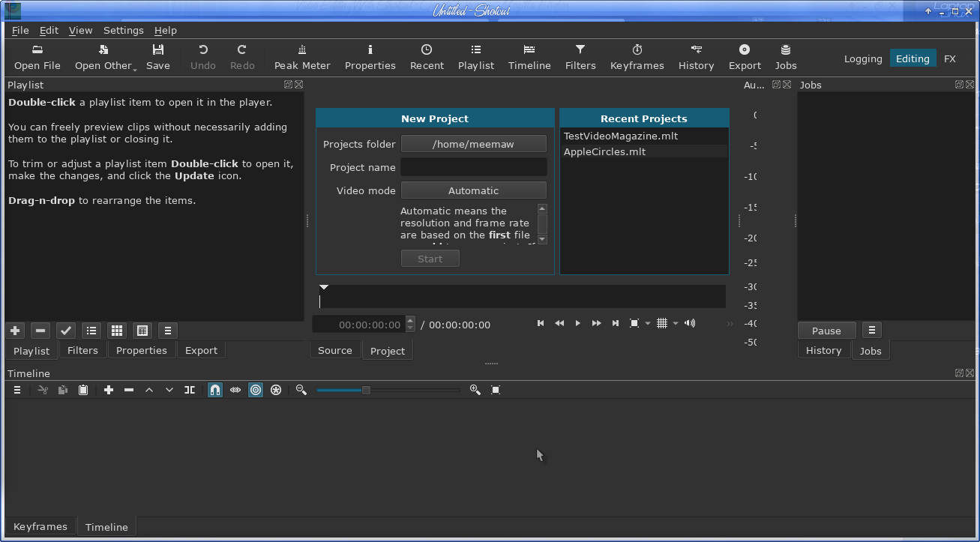The width and height of the screenshot is (980, 542).
Task: Toggle ripple target icon in timeline
Action: tap(256, 390)
